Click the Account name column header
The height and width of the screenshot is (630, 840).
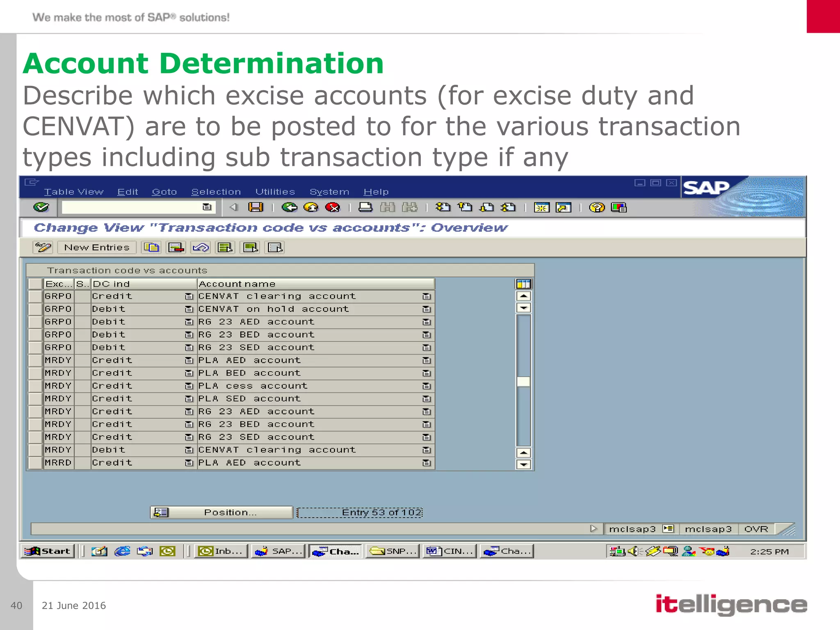click(x=316, y=284)
